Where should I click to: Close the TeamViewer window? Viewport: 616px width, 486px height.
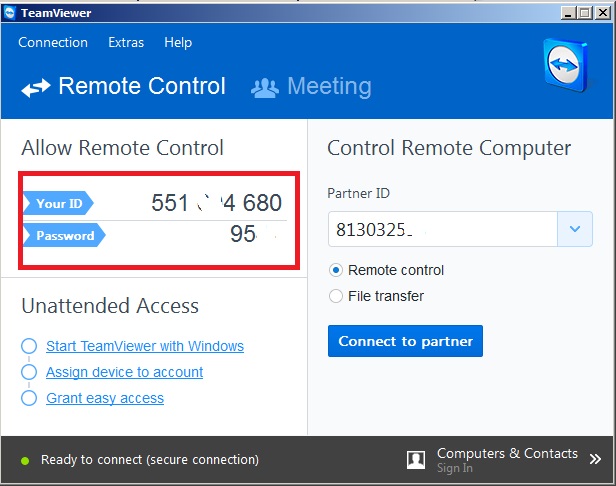coord(603,13)
